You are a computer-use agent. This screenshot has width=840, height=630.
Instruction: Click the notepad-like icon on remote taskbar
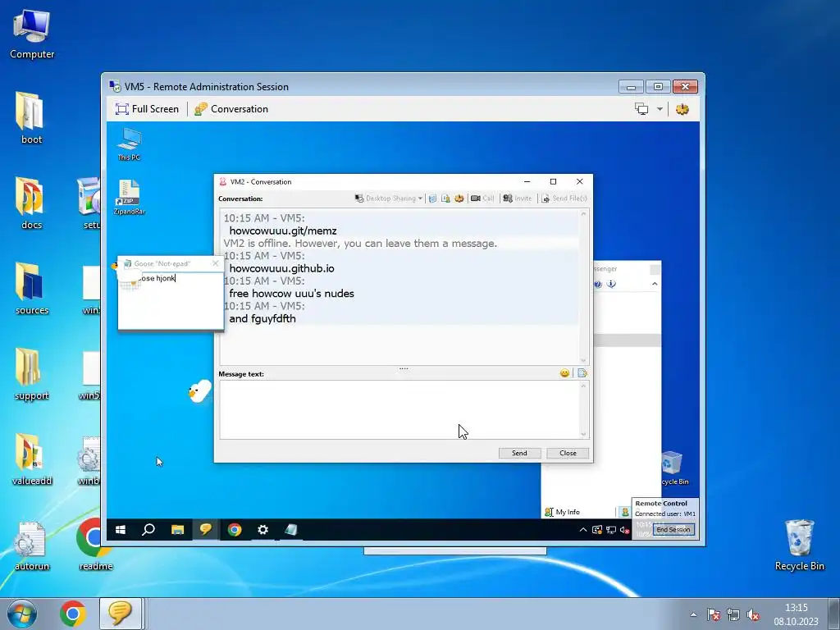(x=291, y=530)
